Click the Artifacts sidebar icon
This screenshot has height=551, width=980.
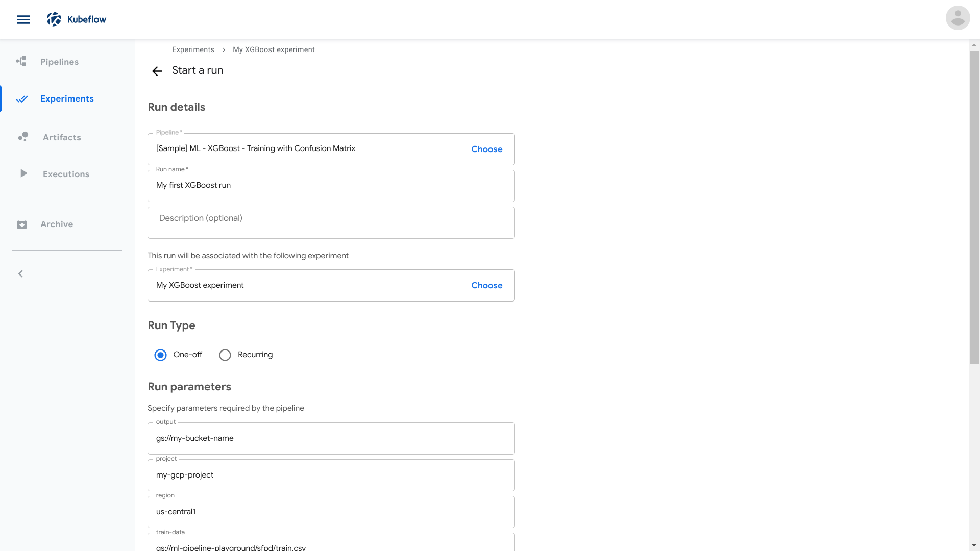coord(23,137)
